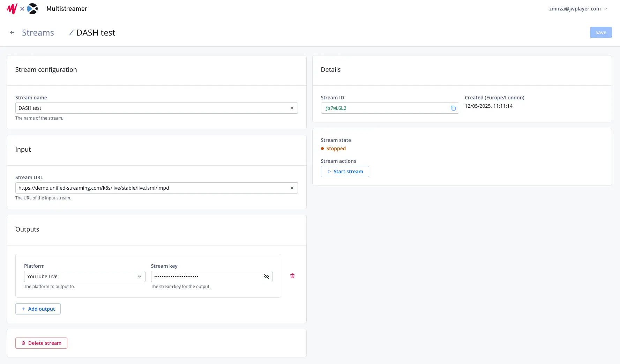Navigate to Streams via the breadcrumb
Screen dimensions: 620x364
pyautogui.click(x=38, y=32)
